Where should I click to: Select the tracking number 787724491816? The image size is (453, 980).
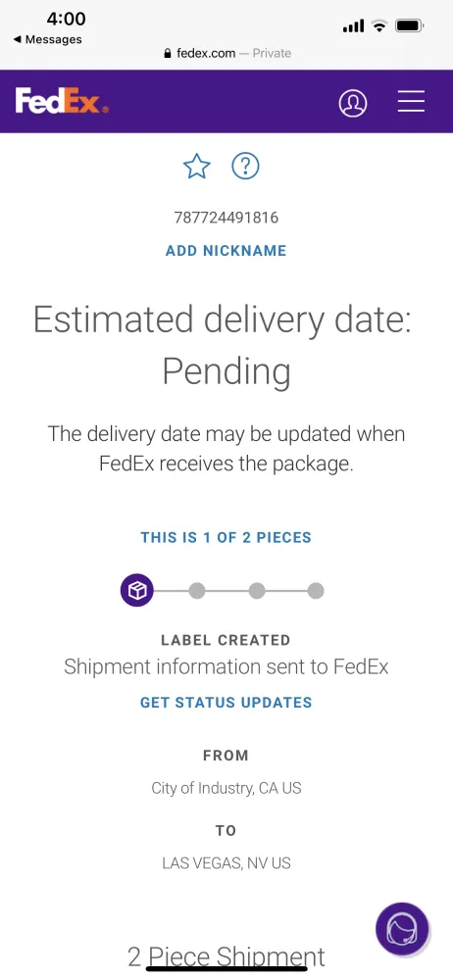click(226, 219)
